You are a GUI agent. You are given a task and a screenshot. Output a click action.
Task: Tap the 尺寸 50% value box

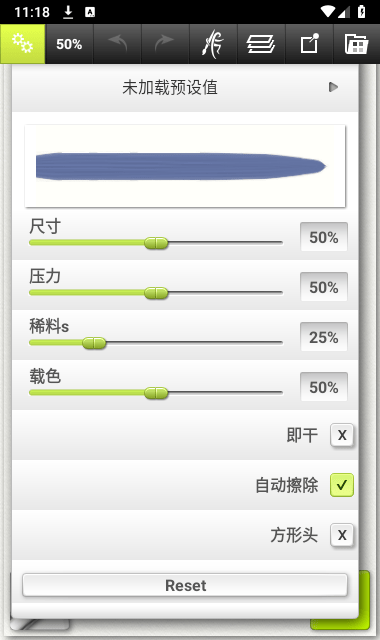tap(324, 237)
